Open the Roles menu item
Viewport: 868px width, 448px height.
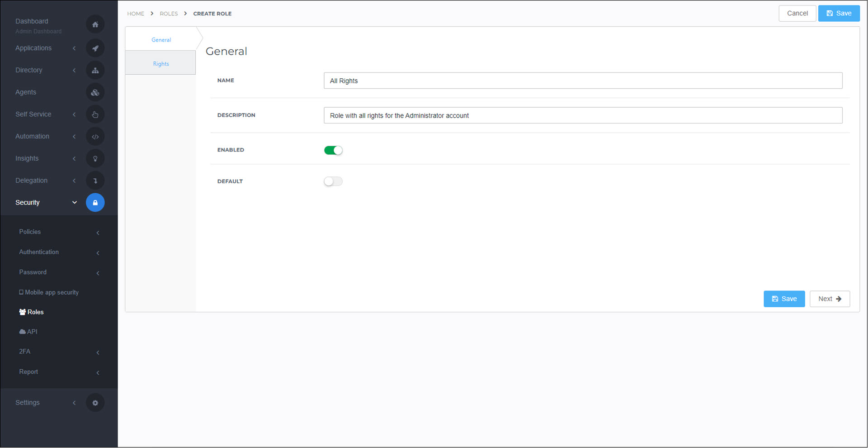point(35,312)
